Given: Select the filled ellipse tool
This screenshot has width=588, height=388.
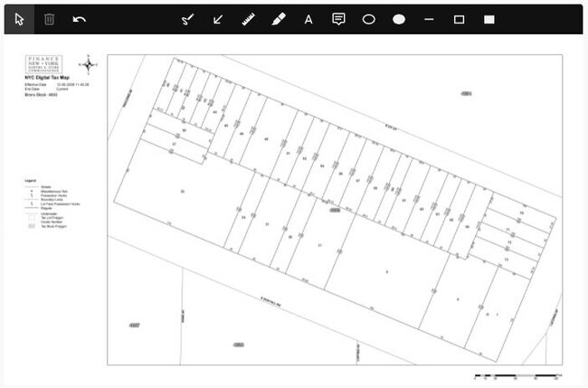Looking at the screenshot, I should (x=398, y=19).
